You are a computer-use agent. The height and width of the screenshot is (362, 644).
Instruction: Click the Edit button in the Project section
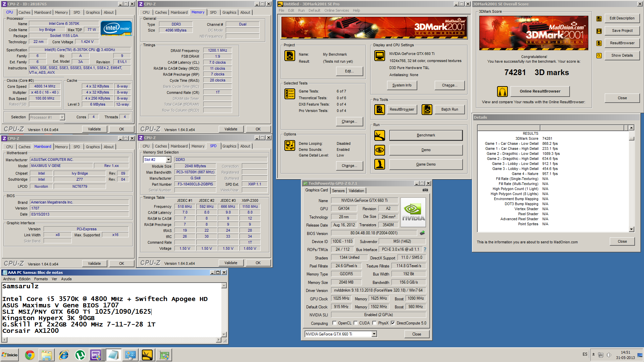coord(350,71)
